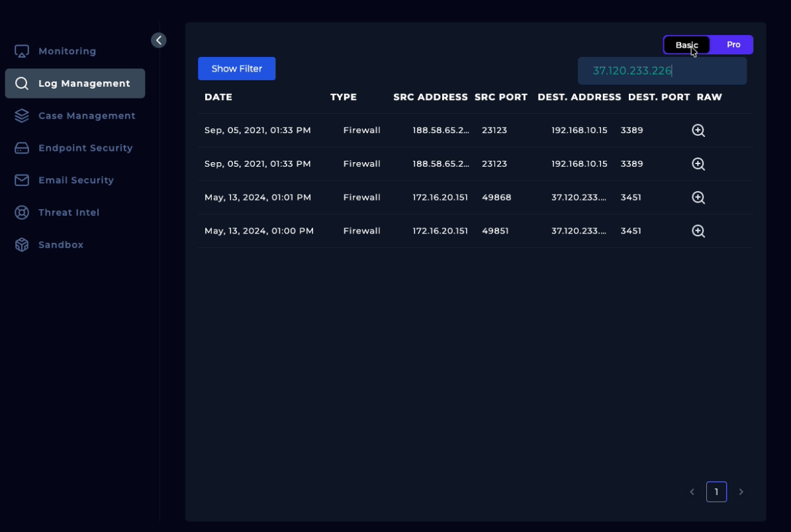The image size is (791, 532).
Task: Collapse the sidebar with the chevron button
Action: pos(159,40)
